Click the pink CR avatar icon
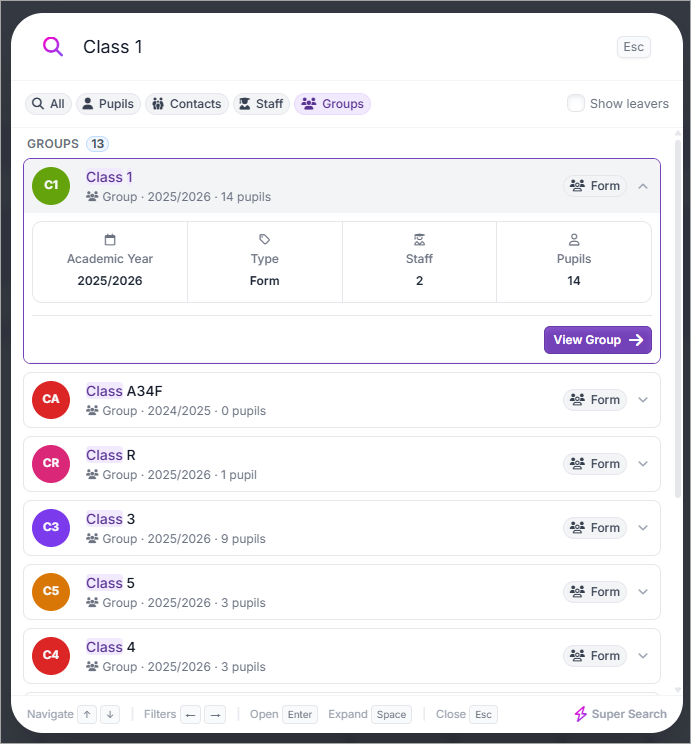Image resolution: width=691 pixels, height=744 pixels. pos(51,464)
